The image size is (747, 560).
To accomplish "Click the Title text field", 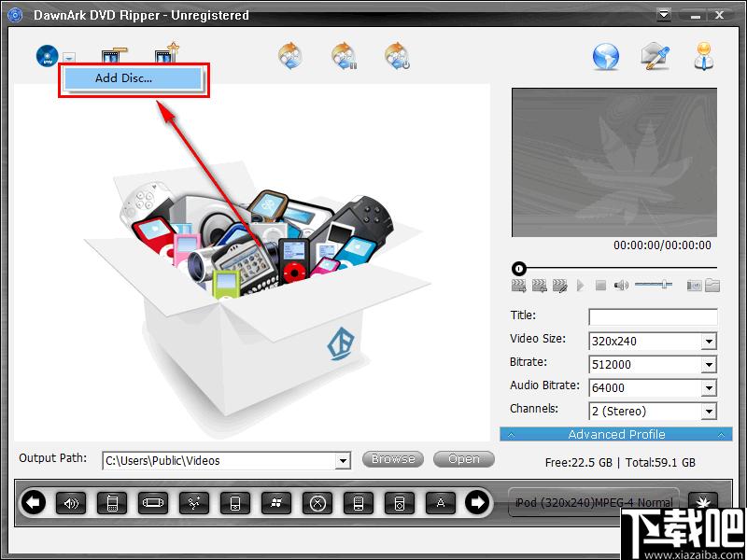I will 653,317.
